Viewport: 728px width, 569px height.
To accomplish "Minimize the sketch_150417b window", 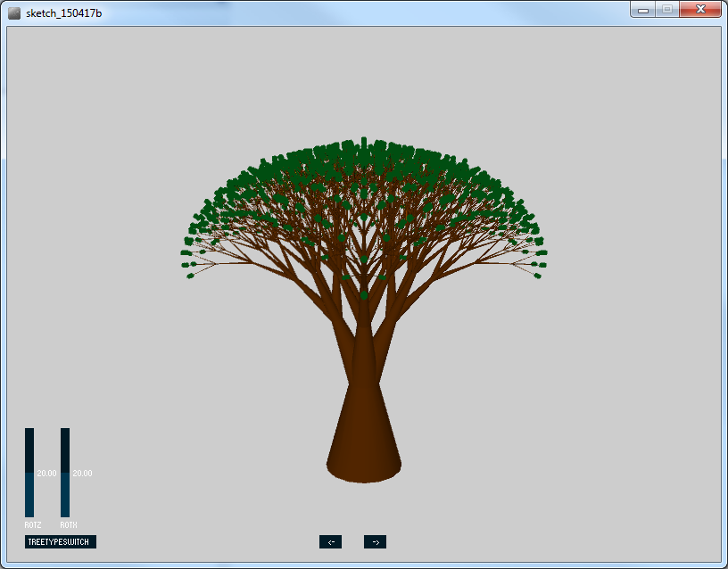I will (643, 10).
